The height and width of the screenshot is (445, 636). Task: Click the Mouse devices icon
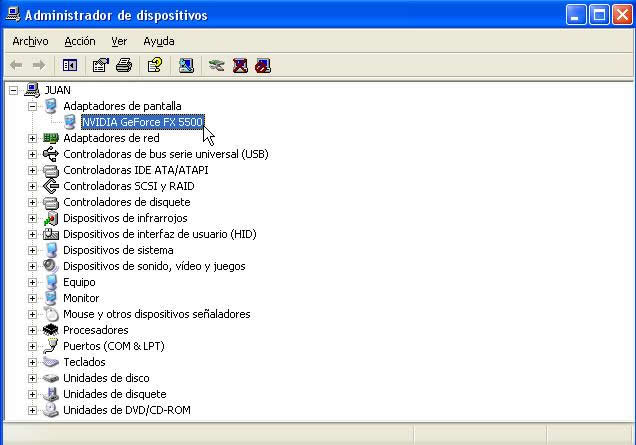[52, 314]
